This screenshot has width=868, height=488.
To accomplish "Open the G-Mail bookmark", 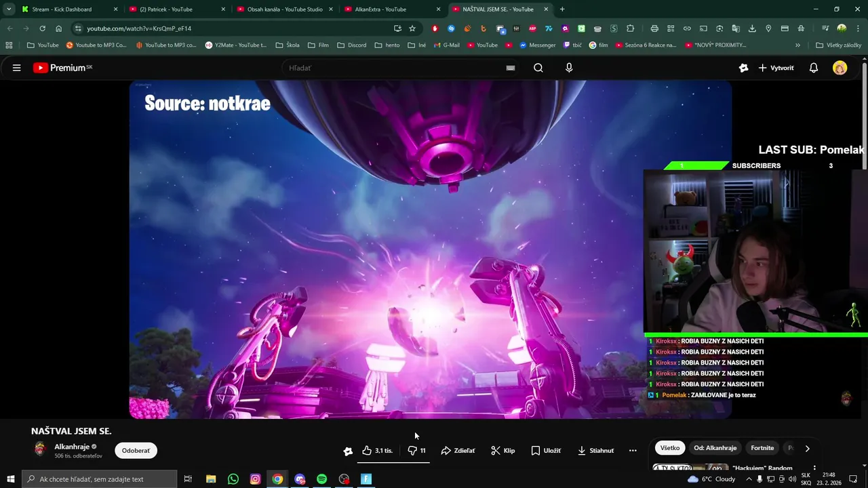I will point(446,45).
